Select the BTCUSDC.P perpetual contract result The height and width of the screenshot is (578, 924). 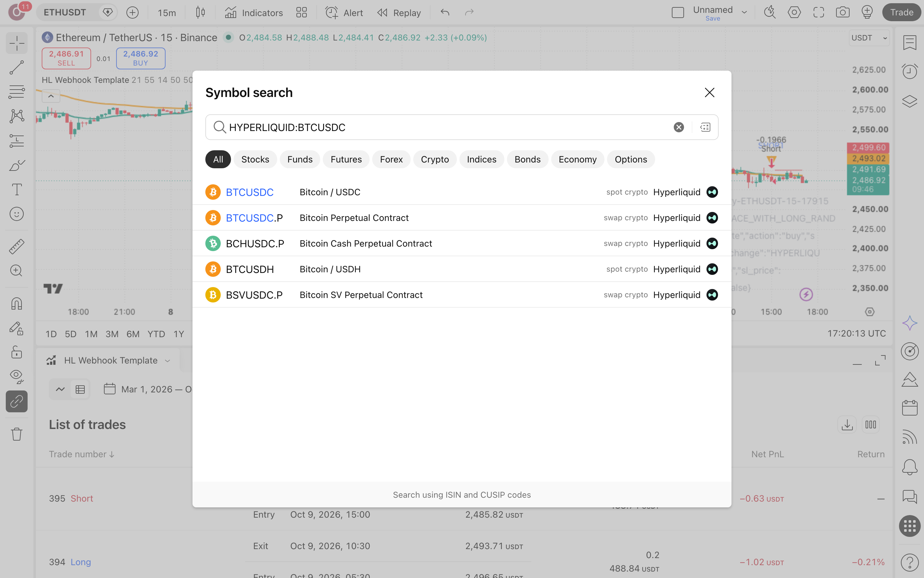pyautogui.click(x=462, y=217)
